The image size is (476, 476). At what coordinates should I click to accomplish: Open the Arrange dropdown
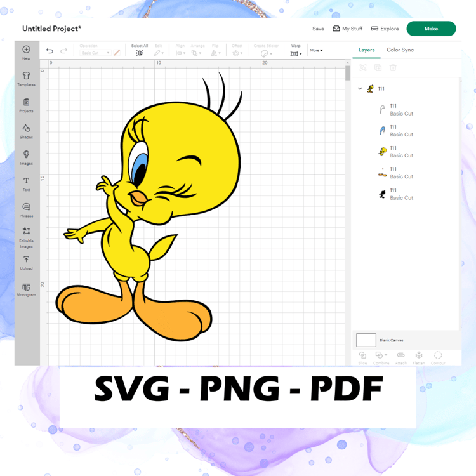tap(196, 53)
